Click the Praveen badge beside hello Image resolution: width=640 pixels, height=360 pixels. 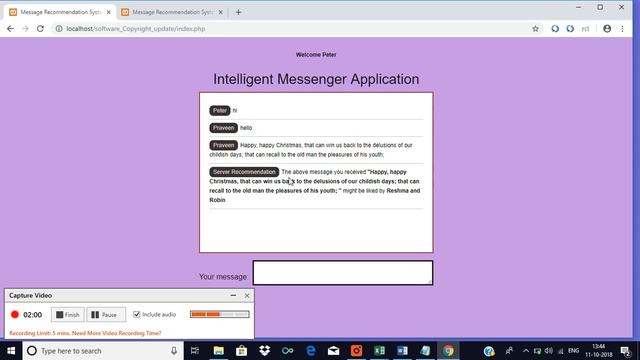tap(223, 128)
